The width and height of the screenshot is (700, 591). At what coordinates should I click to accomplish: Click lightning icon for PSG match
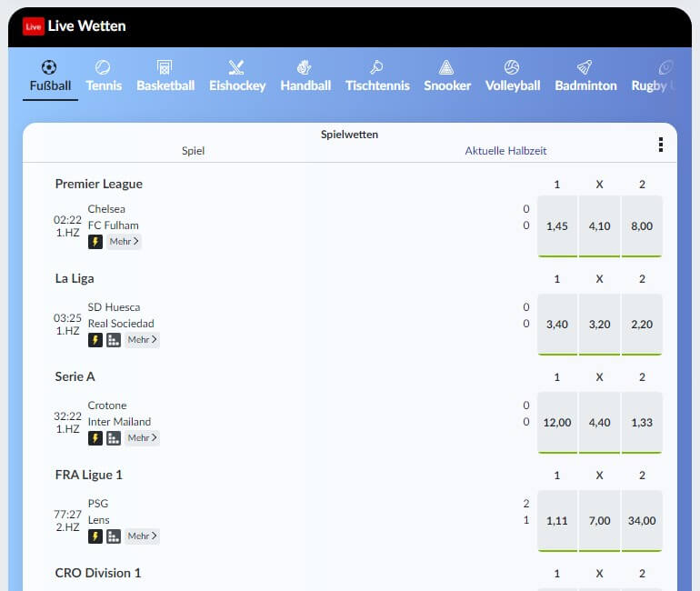[x=95, y=536]
